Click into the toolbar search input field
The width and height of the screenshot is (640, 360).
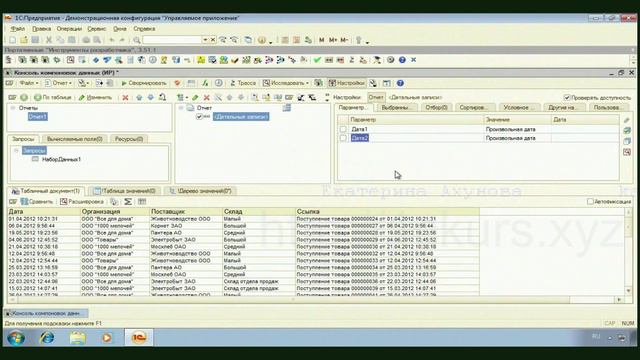click(172, 40)
